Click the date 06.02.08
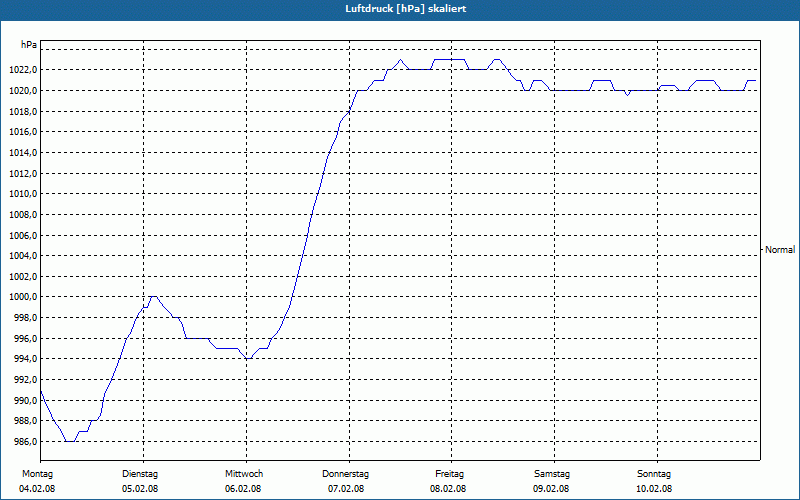The height and width of the screenshot is (500, 800). 243,489
